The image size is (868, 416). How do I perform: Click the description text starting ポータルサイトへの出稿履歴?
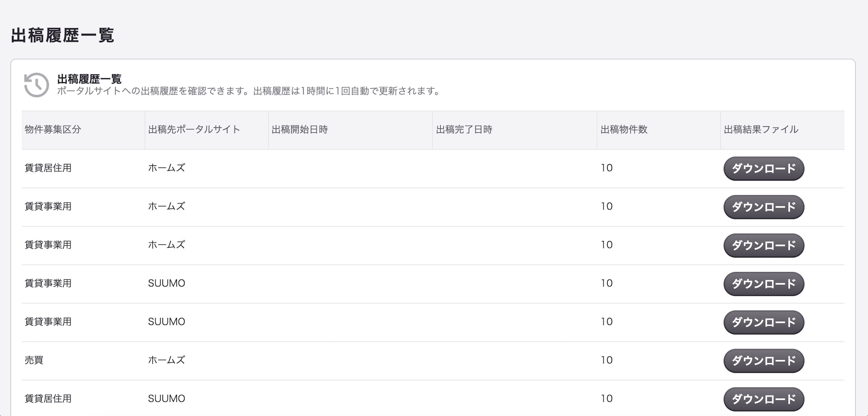(x=249, y=91)
